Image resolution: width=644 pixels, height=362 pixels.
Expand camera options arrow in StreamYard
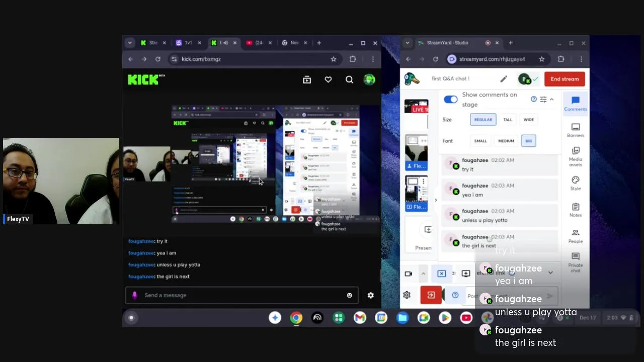tap(423, 274)
